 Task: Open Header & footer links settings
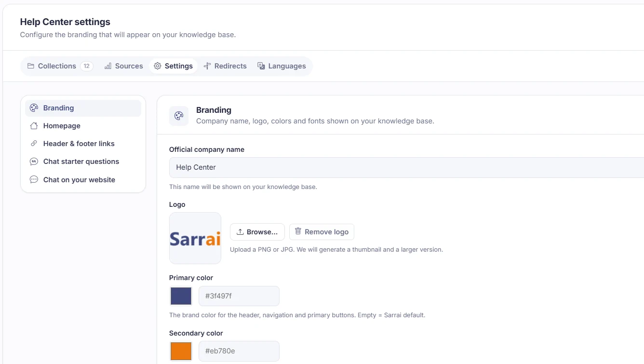(83, 144)
